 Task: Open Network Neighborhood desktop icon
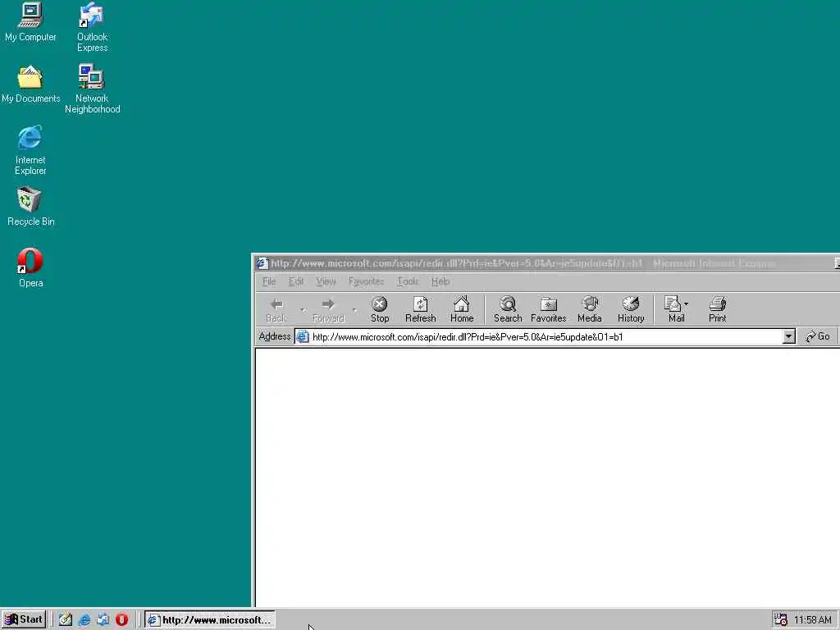[92, 89]
